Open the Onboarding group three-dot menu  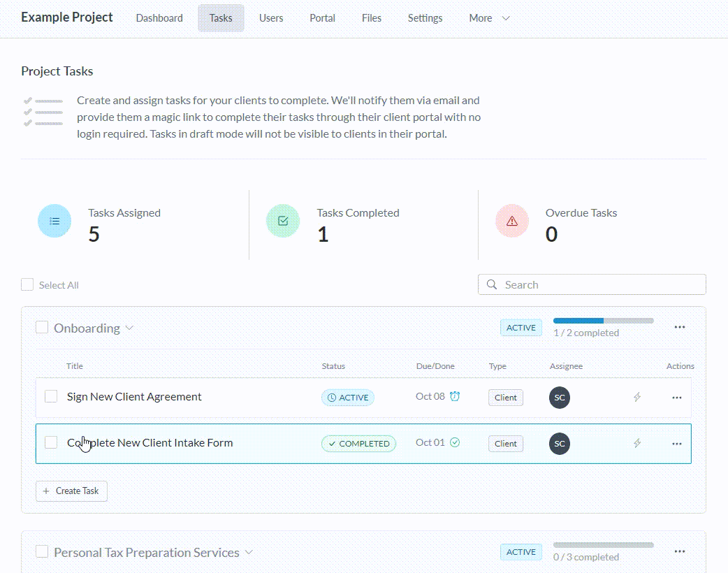(x=679, y=327)
